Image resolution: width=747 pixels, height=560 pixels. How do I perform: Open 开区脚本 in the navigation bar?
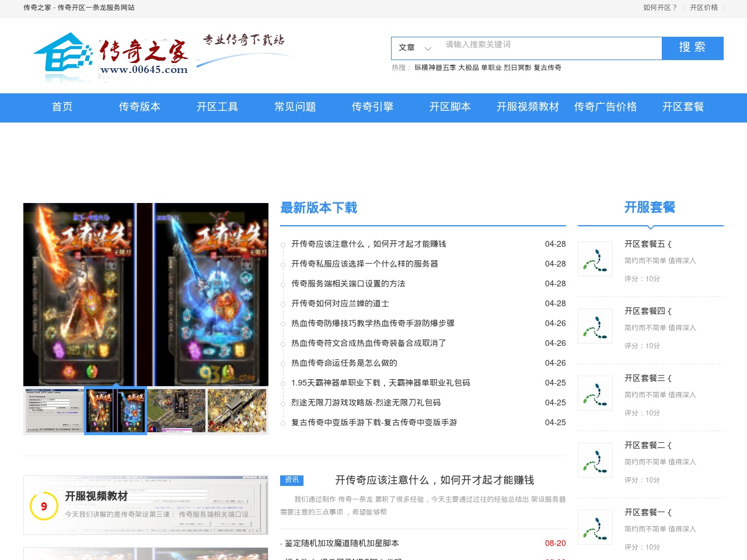451,107
